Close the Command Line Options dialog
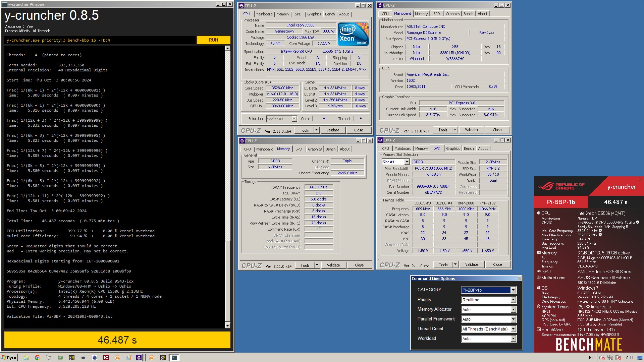 coord(519,278)
